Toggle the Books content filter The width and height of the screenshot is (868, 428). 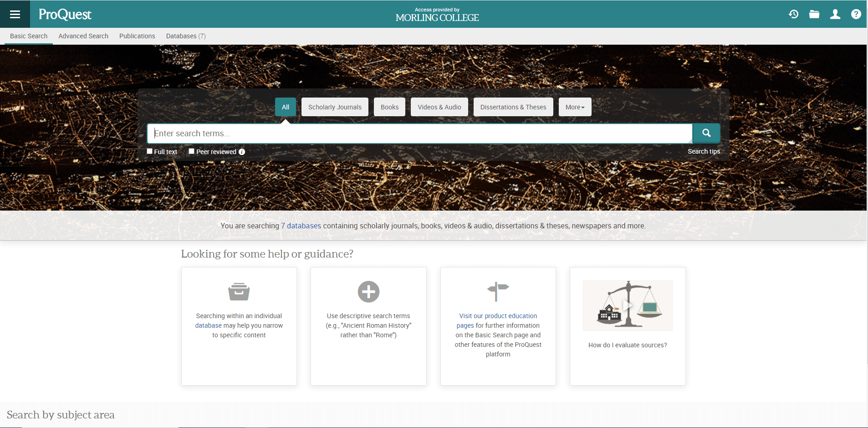coord(389,107)
